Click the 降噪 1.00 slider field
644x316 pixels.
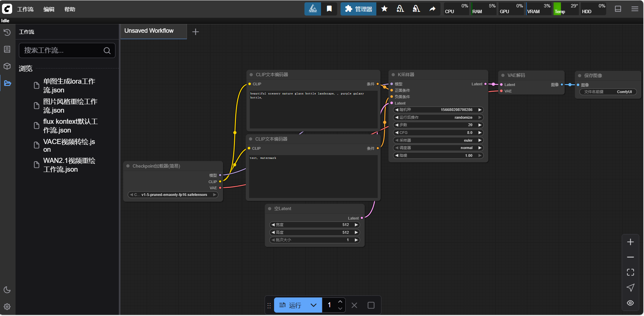[x=438, y=156]
